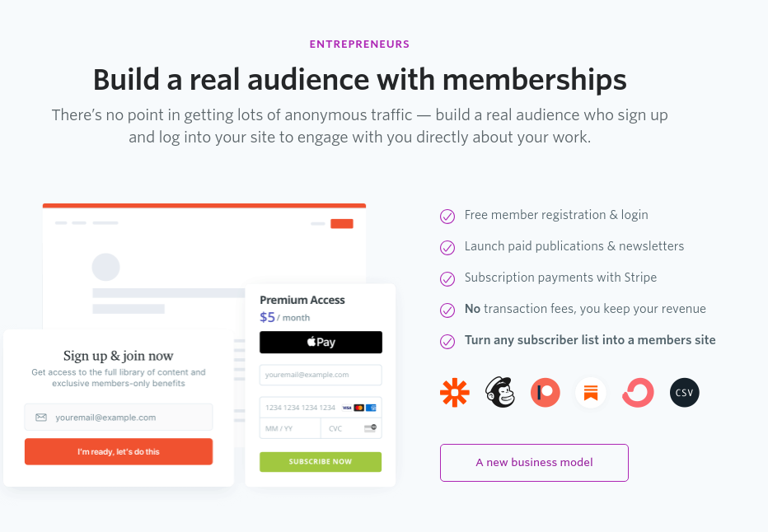Click the CVC card icon

(x=370, y=428)
